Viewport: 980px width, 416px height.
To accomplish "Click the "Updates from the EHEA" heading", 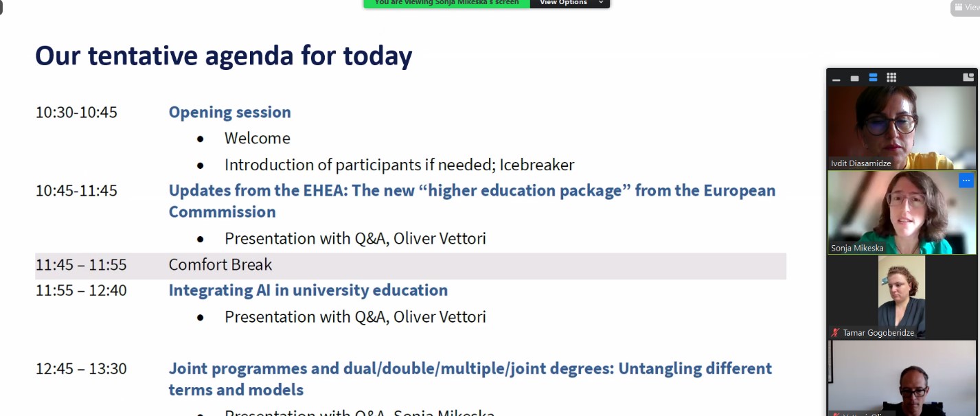I will (472, 191).
